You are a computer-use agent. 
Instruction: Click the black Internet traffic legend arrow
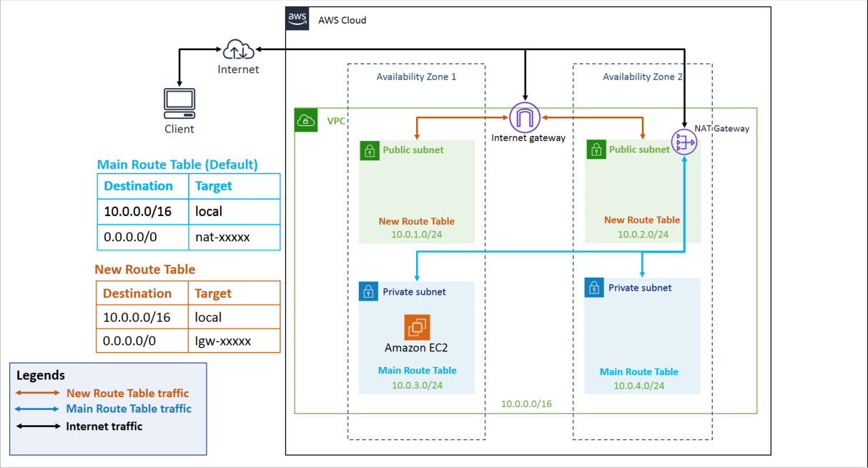pos(38,426)
